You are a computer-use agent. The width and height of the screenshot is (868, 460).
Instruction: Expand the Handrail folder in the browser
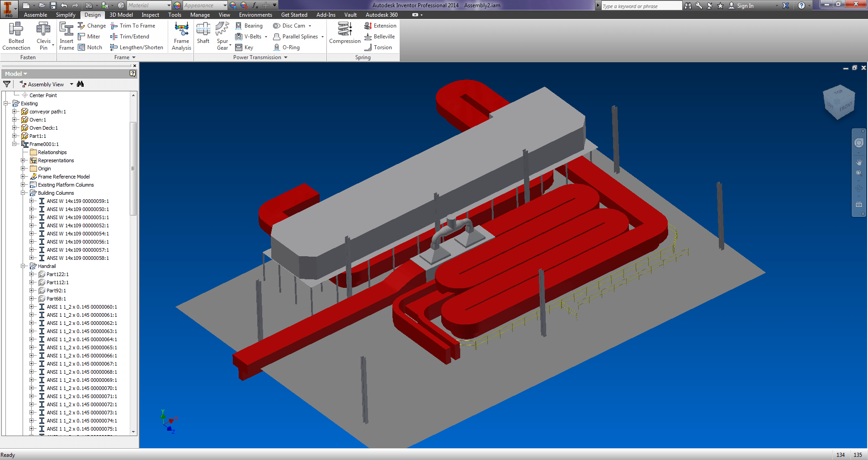pos(24,266)
